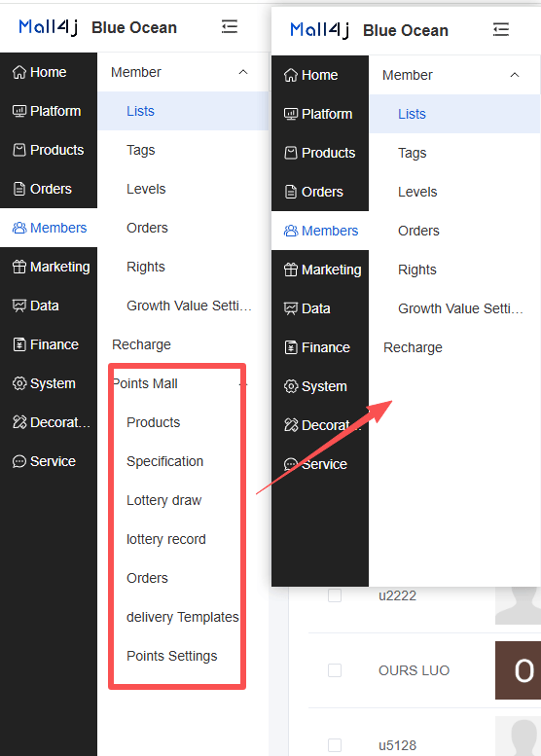Screen dimensions: 541x756
Task: Open delivery Templates under Points Mall
Action: tap(182, 617)
